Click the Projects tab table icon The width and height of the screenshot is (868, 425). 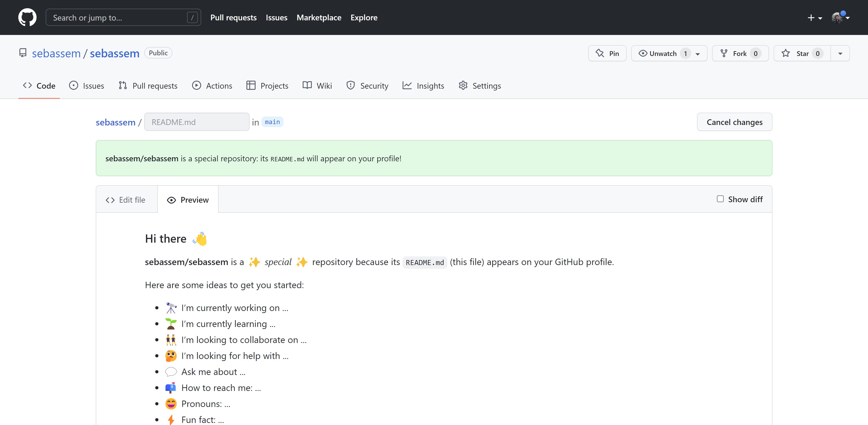[x=251, y=85]
